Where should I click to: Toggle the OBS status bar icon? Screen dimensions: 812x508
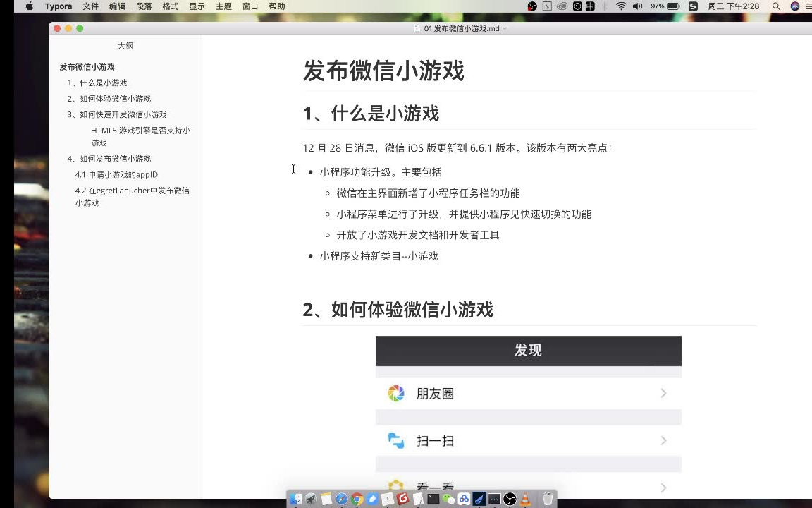(x=533, y=6)
